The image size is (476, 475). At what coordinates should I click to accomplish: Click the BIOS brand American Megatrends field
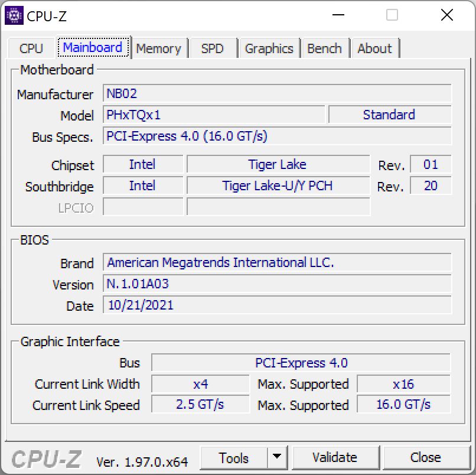tap(277, 262)
